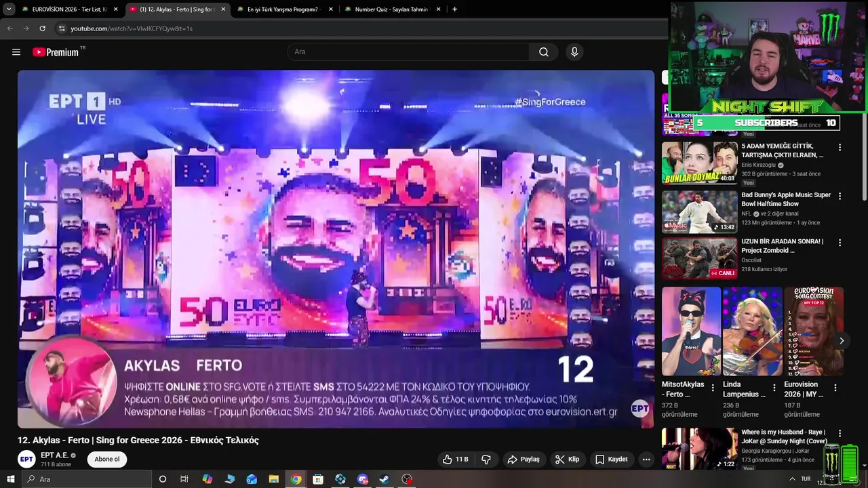Open options for 'Where is my Husband' video
Viewport: 868px width, 488px height.
[840, 433]
